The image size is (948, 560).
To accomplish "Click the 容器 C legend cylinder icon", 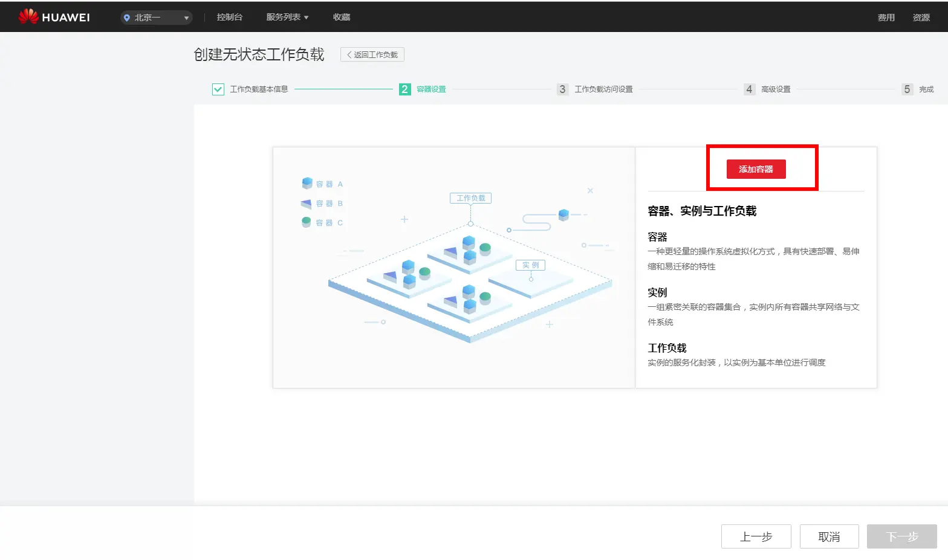I will point(307,222).
